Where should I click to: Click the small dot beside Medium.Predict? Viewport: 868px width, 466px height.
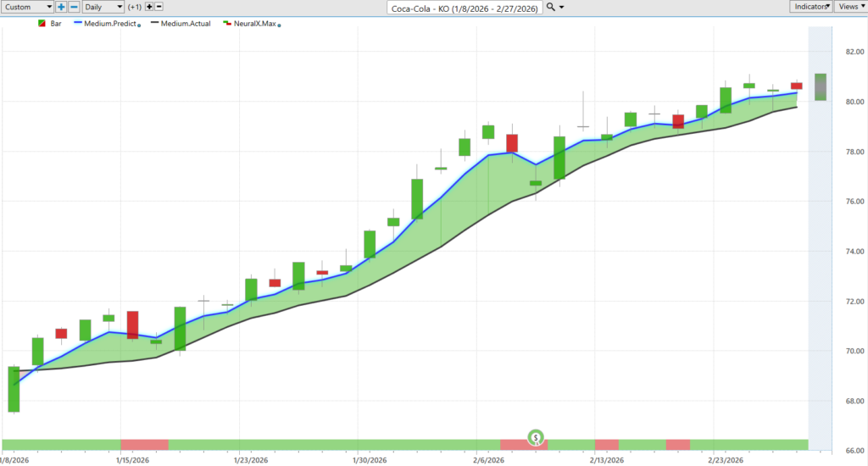coord(138,25)
